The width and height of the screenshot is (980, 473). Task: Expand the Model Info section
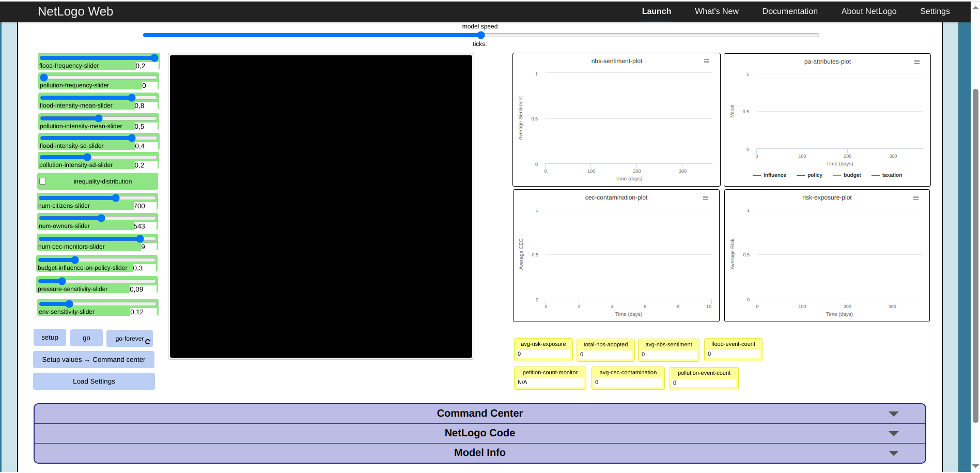tap(893, 453)
